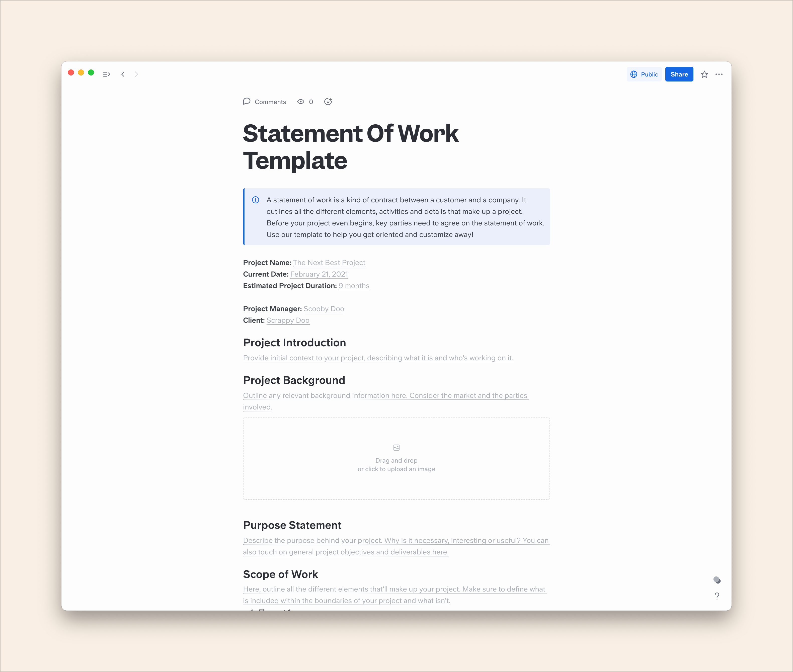793x672 pixels.
Task: Click the Share button
Action: pos(680,74)
